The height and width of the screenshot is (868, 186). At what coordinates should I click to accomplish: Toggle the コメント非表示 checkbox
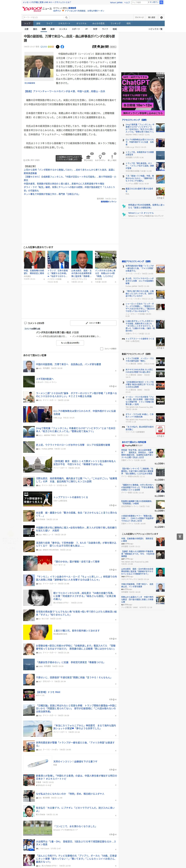102,349
